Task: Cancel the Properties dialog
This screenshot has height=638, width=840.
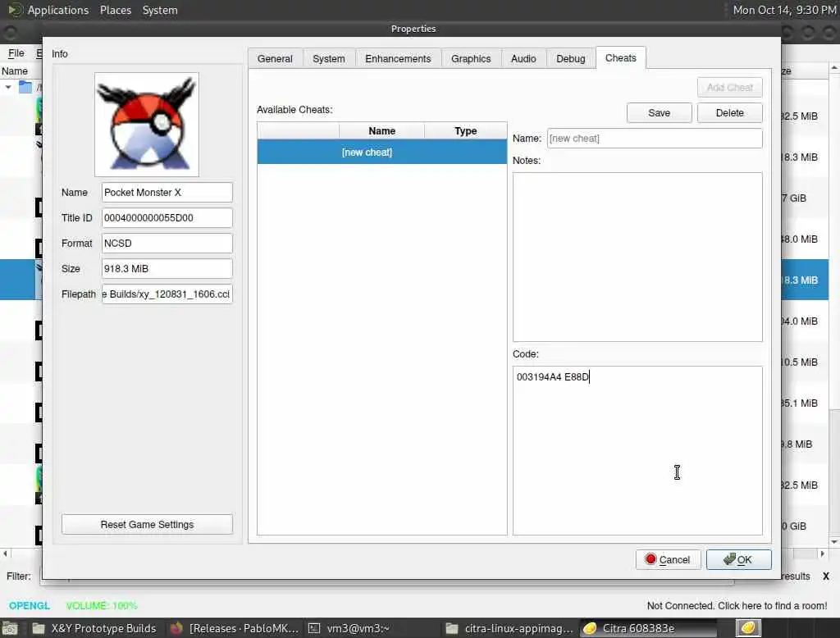Action: pos(668,560)
